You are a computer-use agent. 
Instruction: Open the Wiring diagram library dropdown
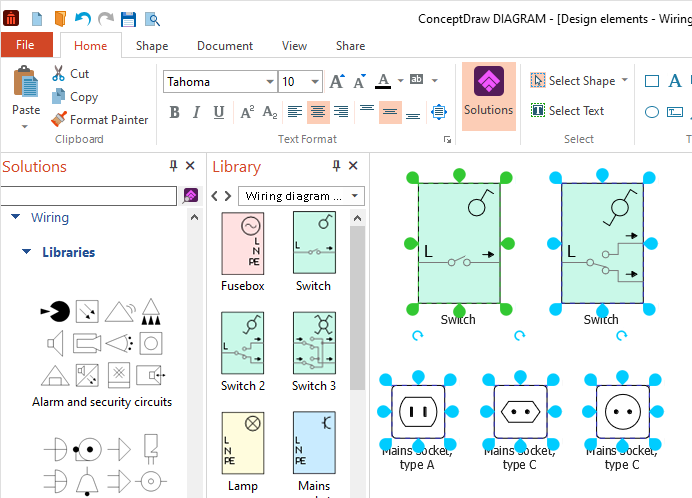[x=354, y=196]
